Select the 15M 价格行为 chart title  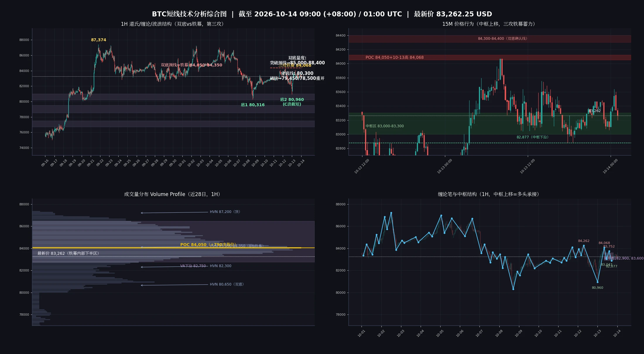pos(490,24)
